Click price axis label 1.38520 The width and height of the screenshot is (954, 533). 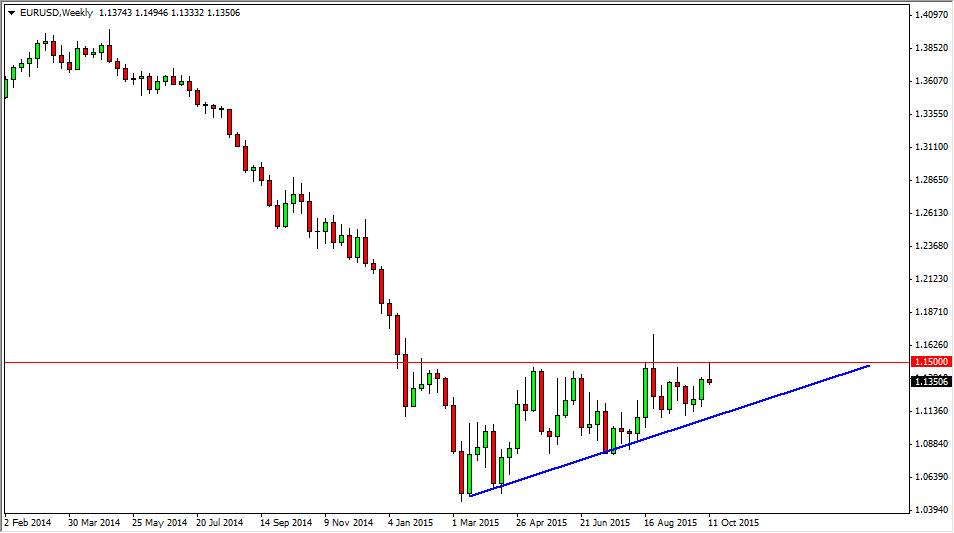point(931,47)
